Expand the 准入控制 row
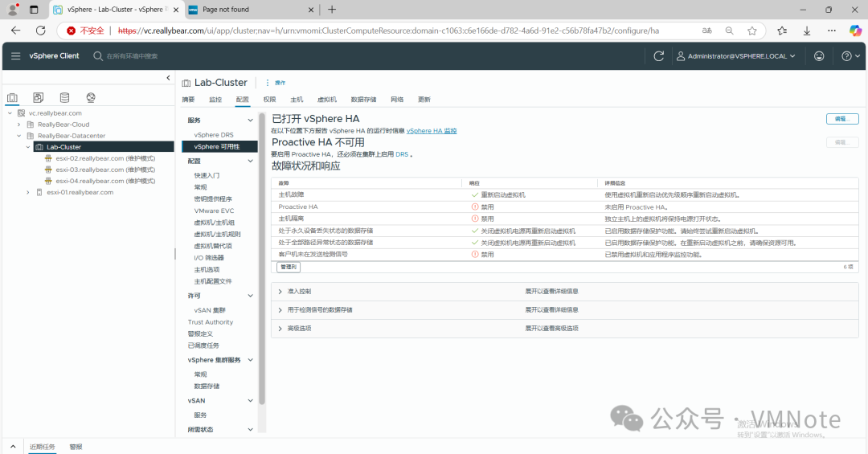Image resolution: width=868 pixels, height=454 pixels. click(x=280, y=291)
